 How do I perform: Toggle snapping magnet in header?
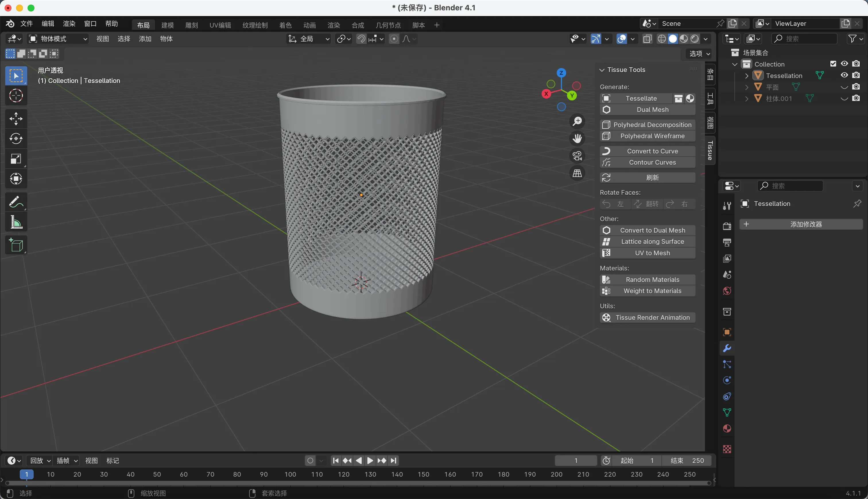tap(361, 39)
